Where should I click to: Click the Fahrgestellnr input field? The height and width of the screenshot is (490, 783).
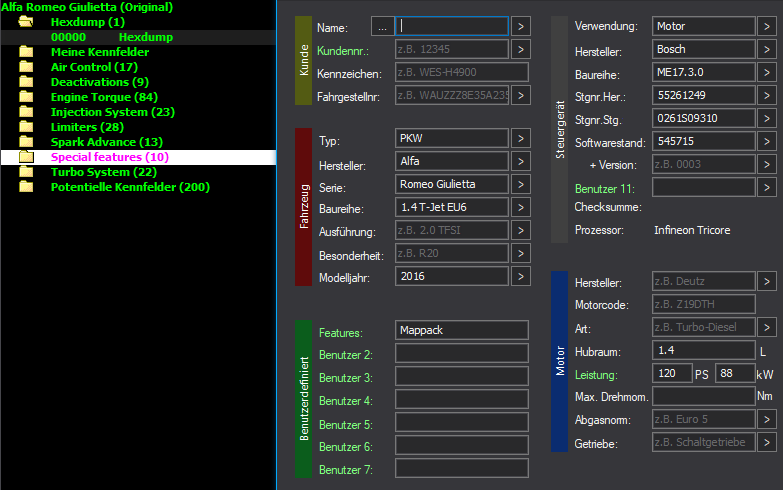[452, 95]
